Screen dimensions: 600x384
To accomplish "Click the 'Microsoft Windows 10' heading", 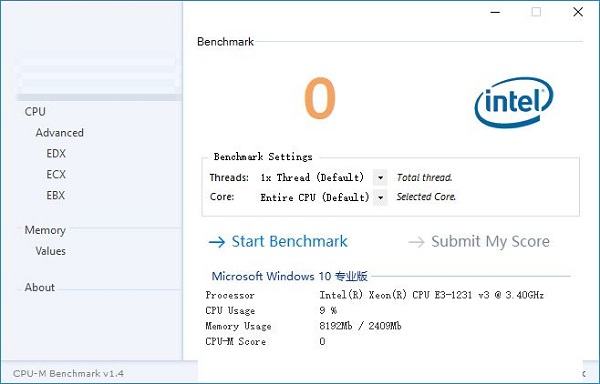I will (x=289, y=276).
